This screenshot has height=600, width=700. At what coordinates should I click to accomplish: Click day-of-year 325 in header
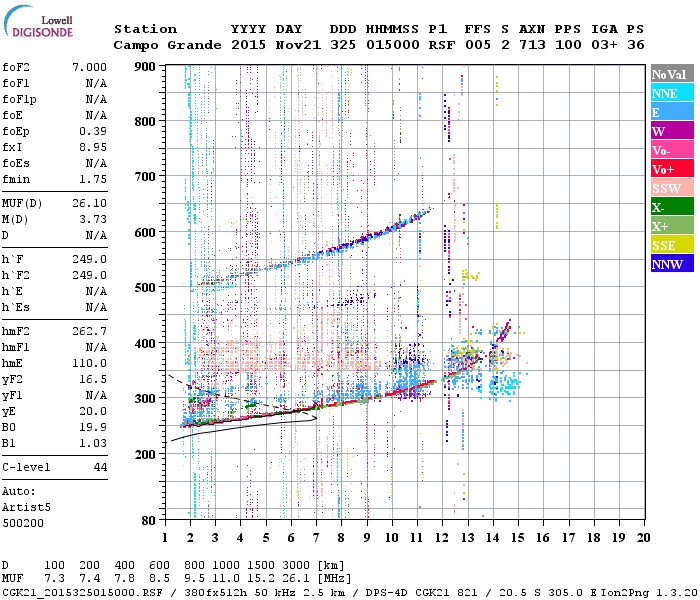[343, 45]
